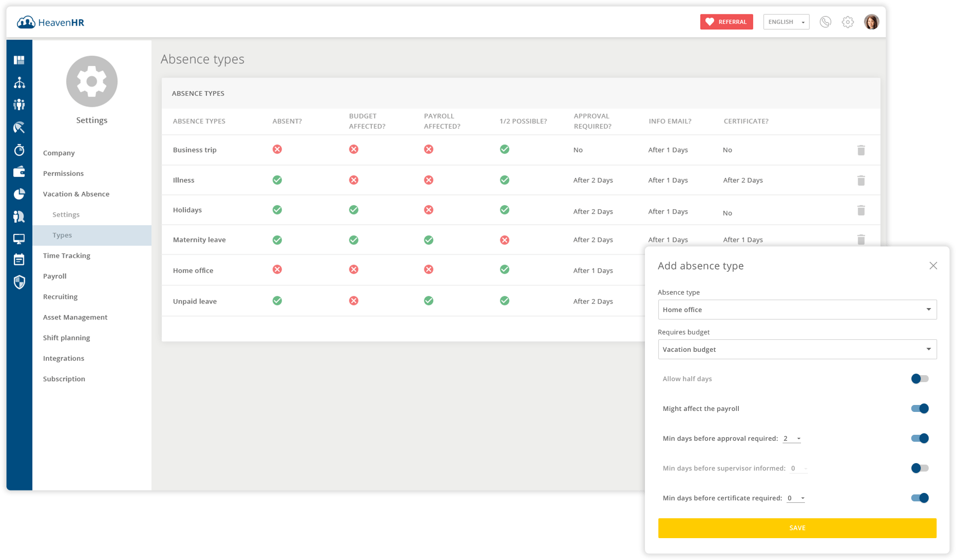Screen dimensions: 956x560
Task: Close the Add absence type dialog
Action: 933,266
